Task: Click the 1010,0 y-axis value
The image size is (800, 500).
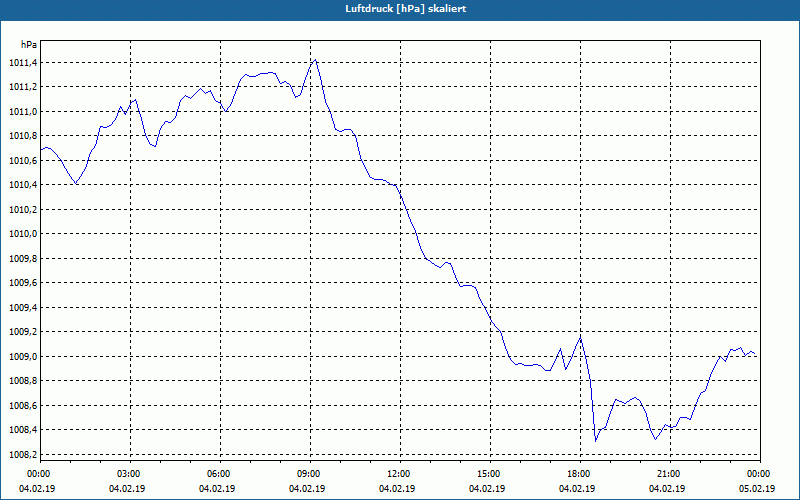Action: [23, 234]
